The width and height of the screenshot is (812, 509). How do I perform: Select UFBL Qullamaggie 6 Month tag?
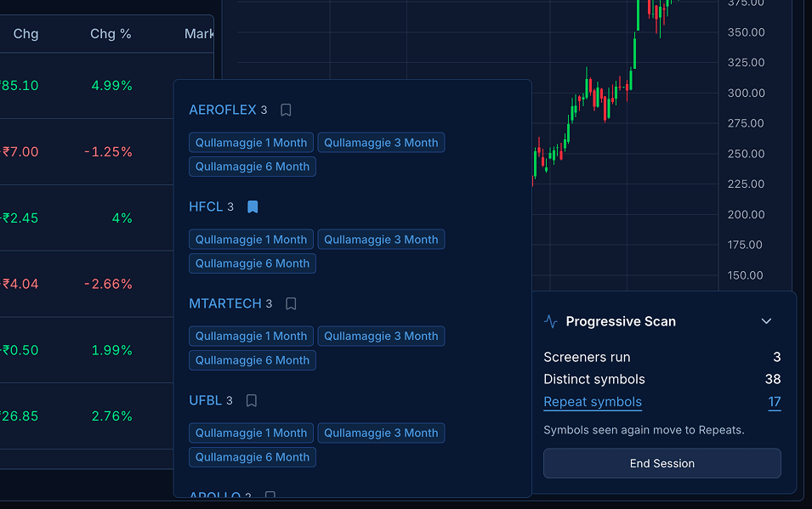(253, 457)
